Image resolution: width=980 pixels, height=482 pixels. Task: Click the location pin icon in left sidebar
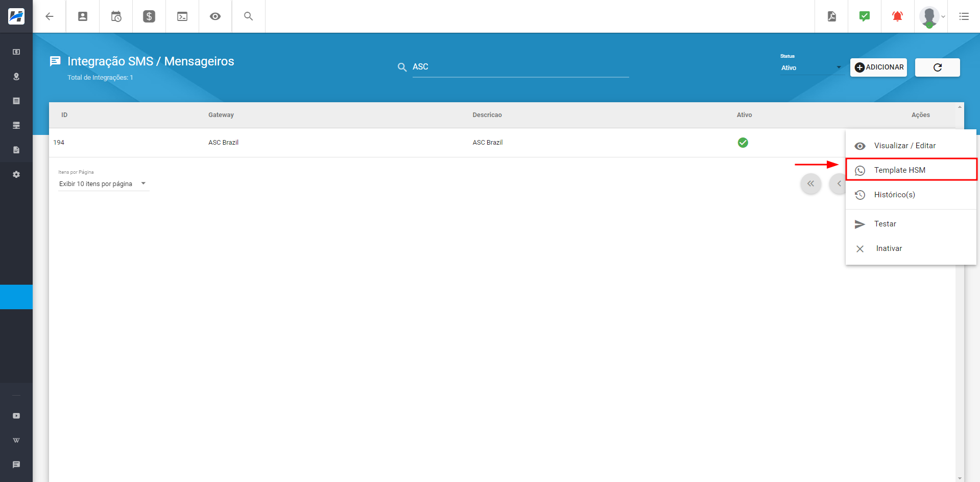click(16, 77)
